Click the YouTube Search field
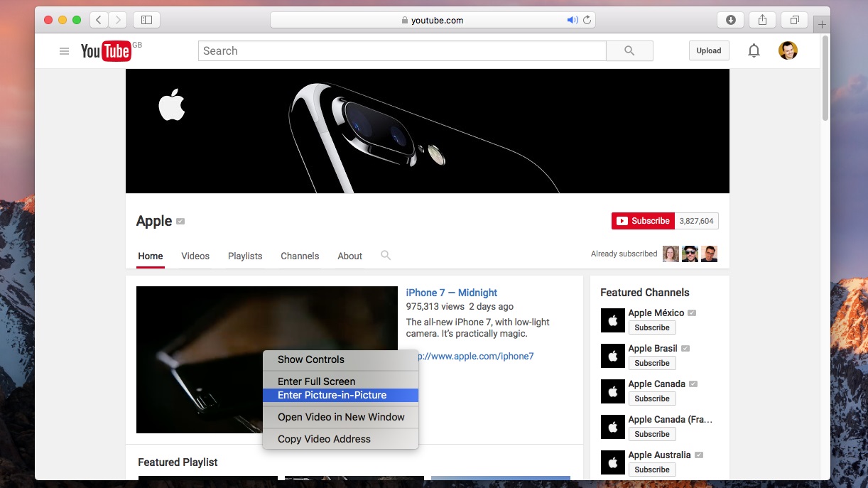Screen dimensions: 868x488 click(402, 50)
